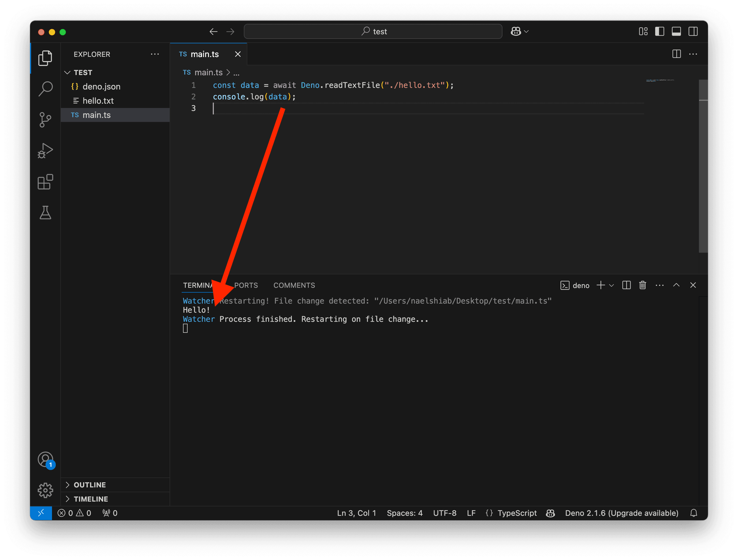Screen dimensions: 738x560
Task: Open the Explorer view in activity bar
Action: (x=45, y=58)
